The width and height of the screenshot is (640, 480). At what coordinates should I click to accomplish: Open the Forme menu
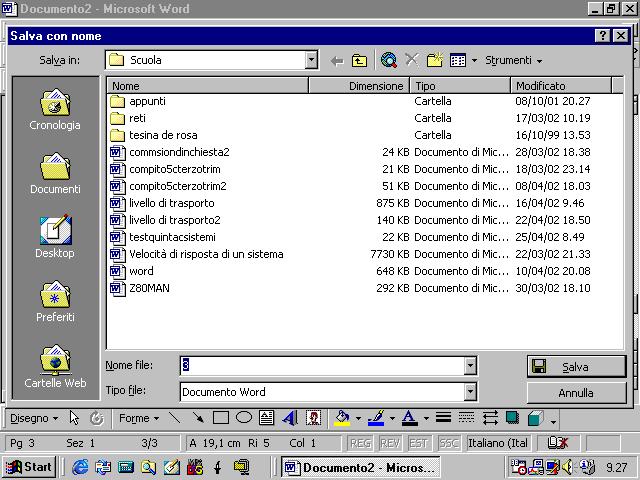tap(138, 418)
